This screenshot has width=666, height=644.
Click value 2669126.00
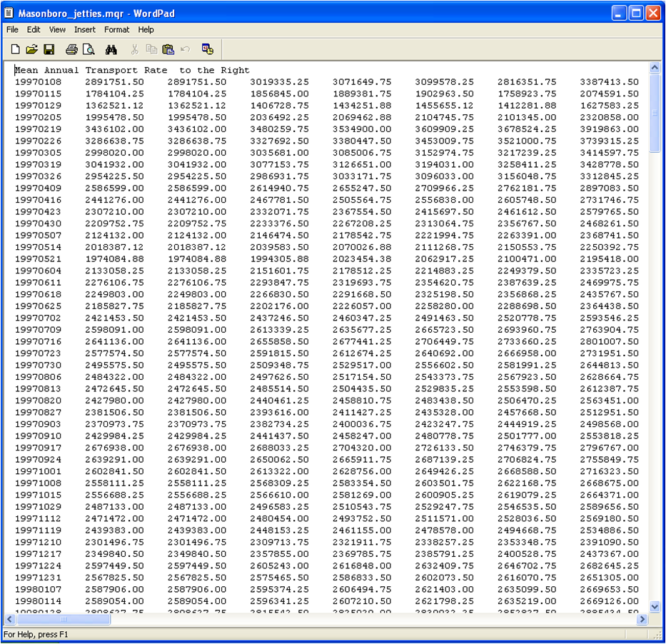point(610,601)
